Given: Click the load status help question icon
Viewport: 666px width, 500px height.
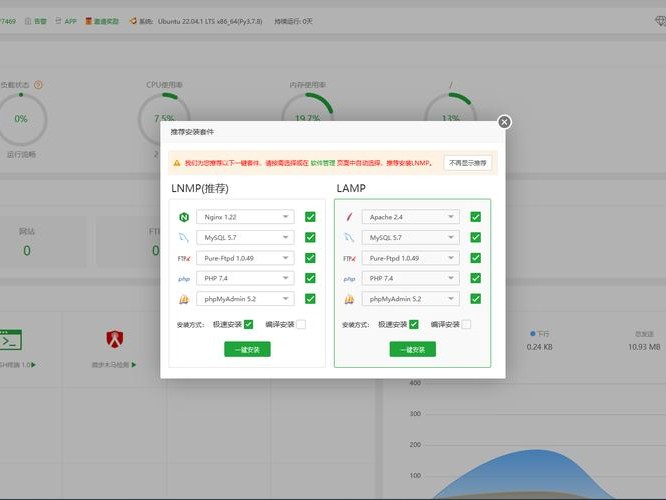Looking at the screenshot, I should click(x=38, y=85).
